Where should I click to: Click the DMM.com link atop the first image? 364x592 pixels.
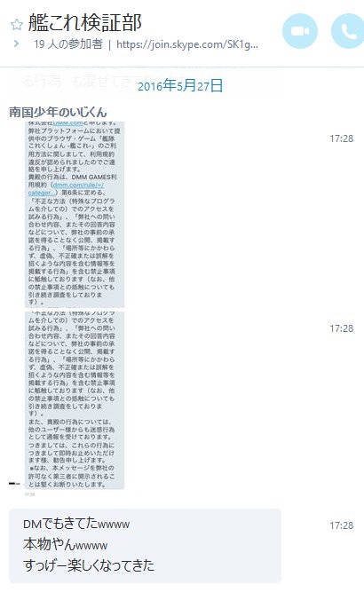(70, 123)
